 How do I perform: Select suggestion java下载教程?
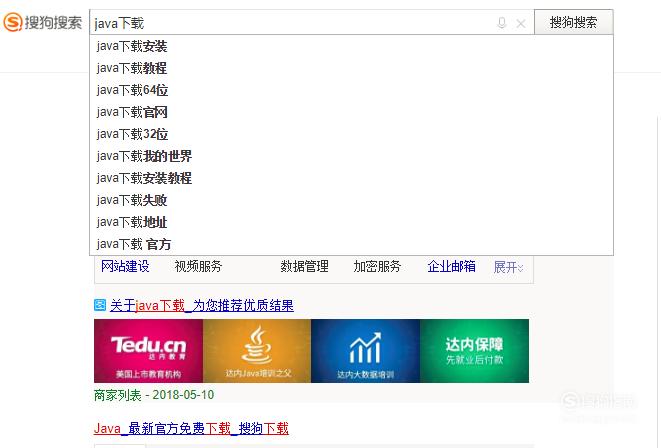[x=351, y=68]
